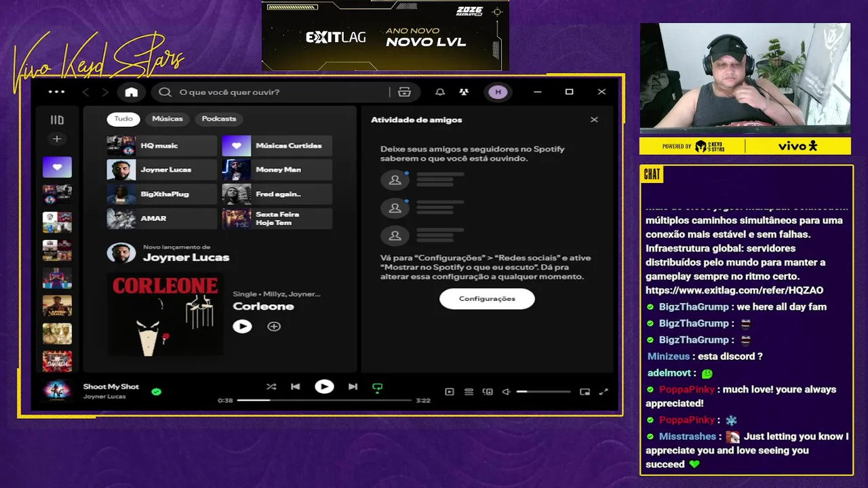Click the main play button
868x488 pixels.
coord(324,387)
